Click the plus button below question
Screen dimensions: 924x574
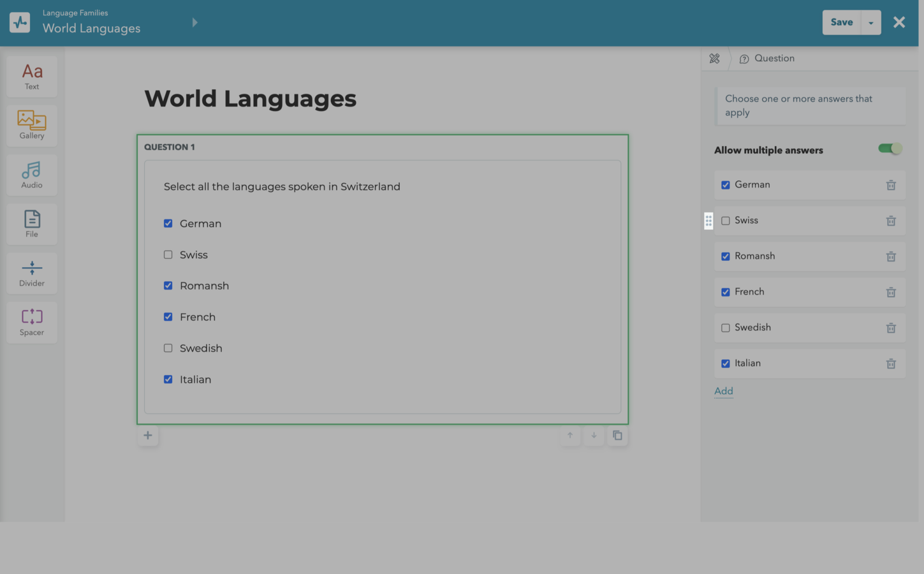148,436
